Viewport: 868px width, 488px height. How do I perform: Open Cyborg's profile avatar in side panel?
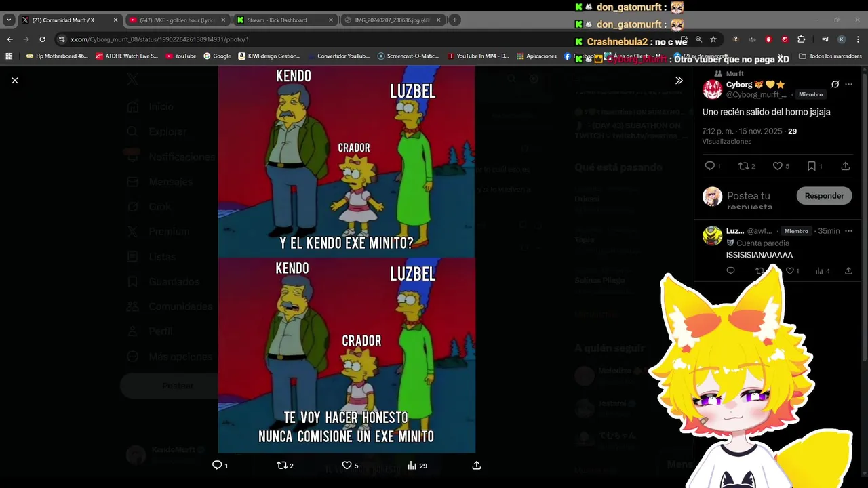[x=712, y=89]
